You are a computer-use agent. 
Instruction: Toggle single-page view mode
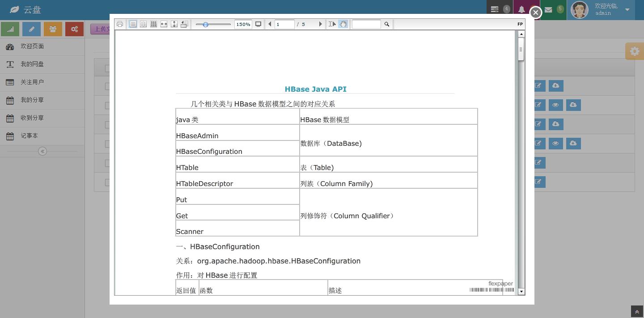pos(133,24)
